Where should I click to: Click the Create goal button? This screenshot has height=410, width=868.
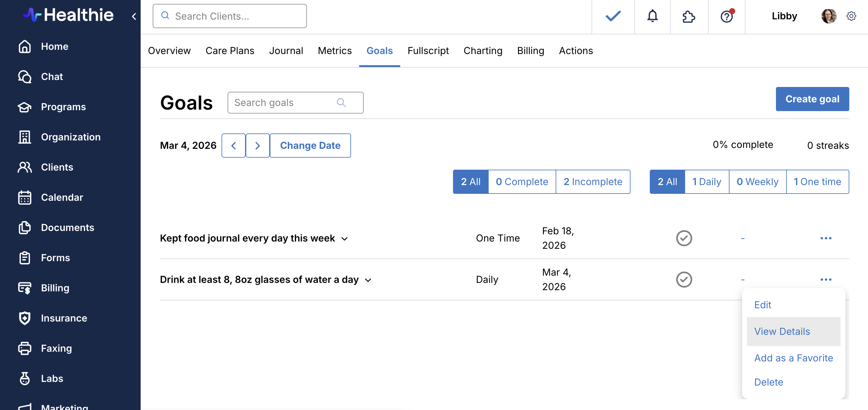(x=812, y=99)
